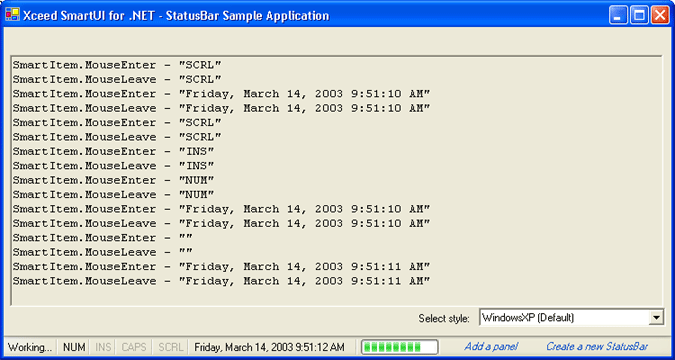Select the MouseEnter "NUM" log line

113,180
